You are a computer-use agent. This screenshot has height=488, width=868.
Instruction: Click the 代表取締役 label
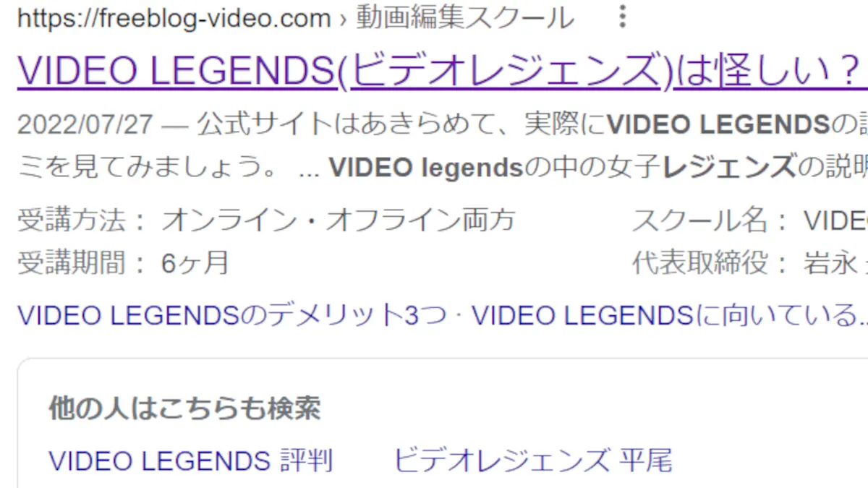[x=701, y=263]
